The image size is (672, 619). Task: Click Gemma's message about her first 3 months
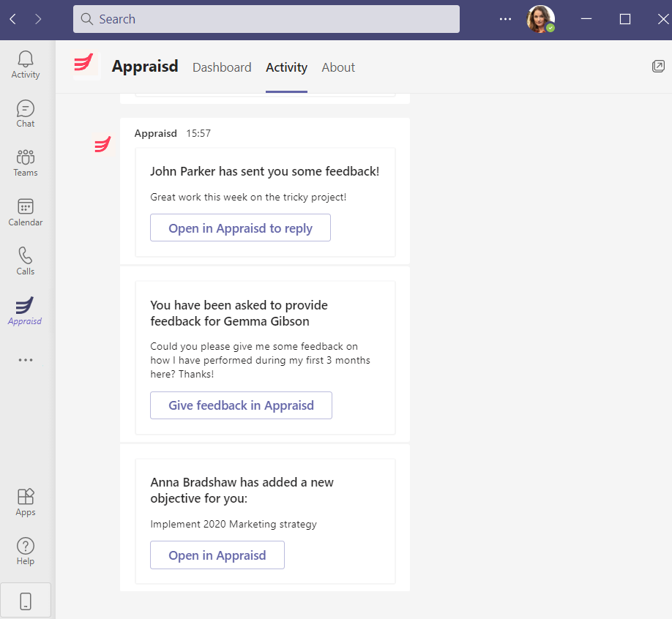pyautogui.click(x=260, y=360)
